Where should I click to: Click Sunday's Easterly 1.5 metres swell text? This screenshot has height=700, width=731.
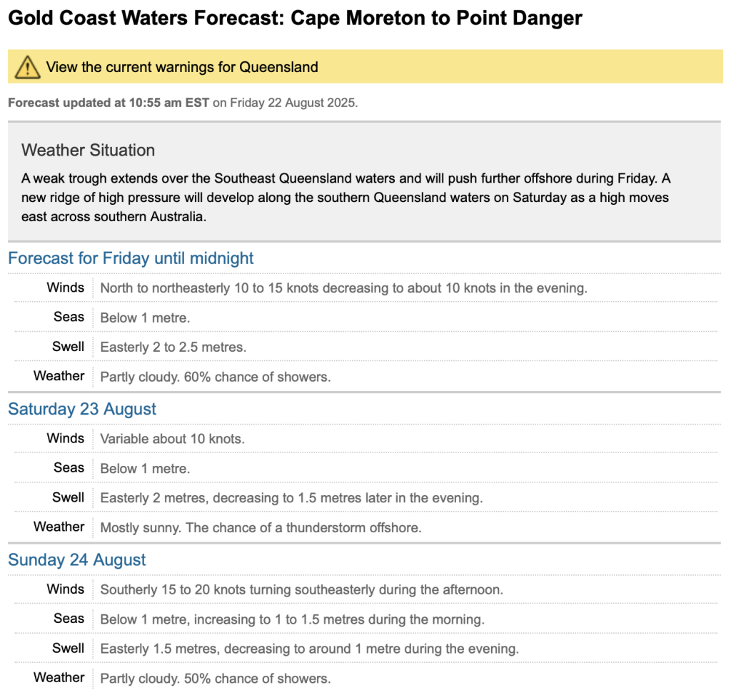click(x=309, y=649)
